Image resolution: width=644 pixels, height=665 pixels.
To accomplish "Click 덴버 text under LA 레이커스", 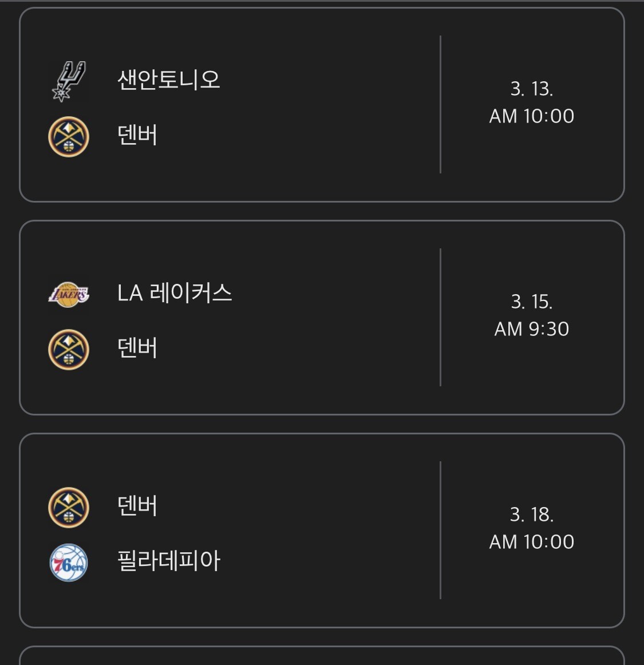I will coord(137,349).
